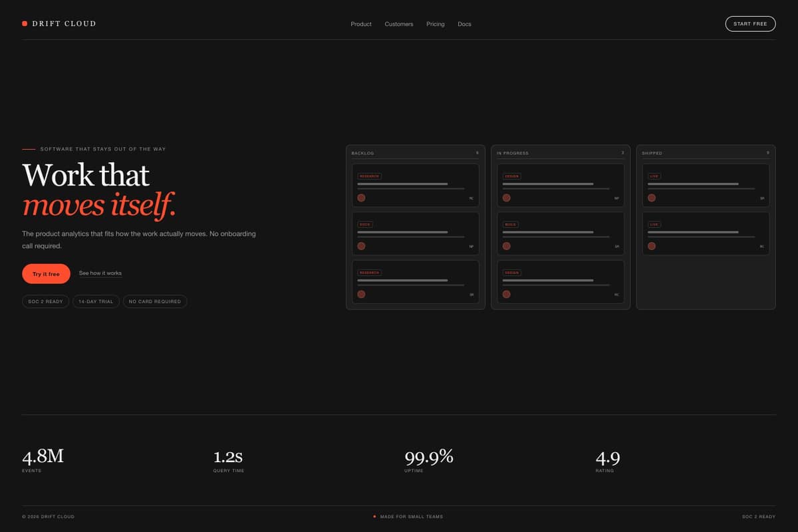Image resolution: width=798 pixels, height=532 pixels.
Task: Open the Customers nav link
Action: coord(399,24)
